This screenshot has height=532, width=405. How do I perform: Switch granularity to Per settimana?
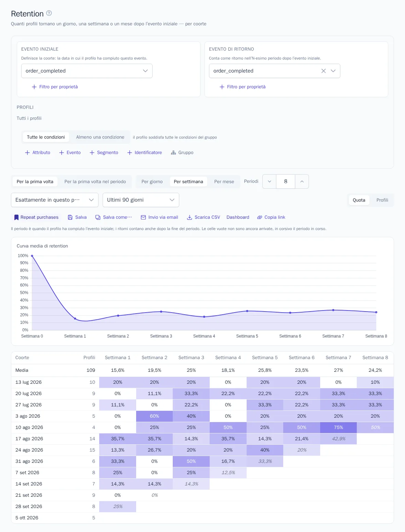(188, 182)
